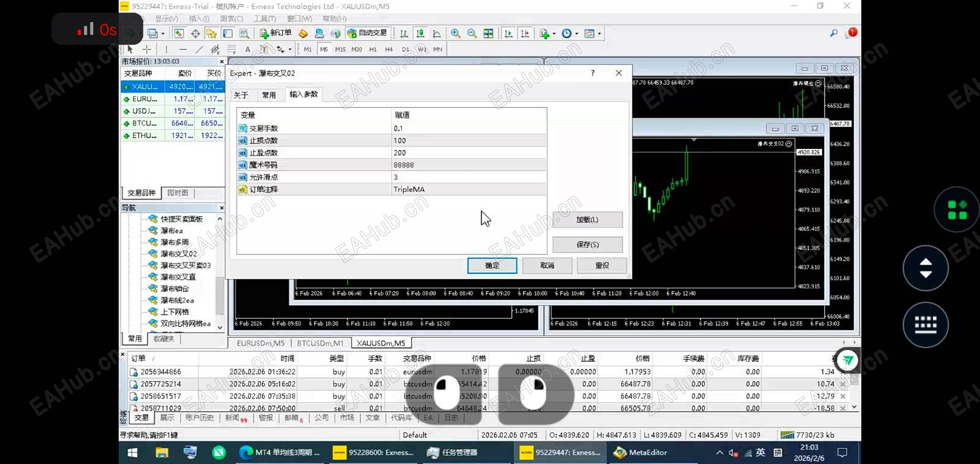Screen dimensions: 980x464
Task: Select the text label tool
Action: [x=264, y=49]
